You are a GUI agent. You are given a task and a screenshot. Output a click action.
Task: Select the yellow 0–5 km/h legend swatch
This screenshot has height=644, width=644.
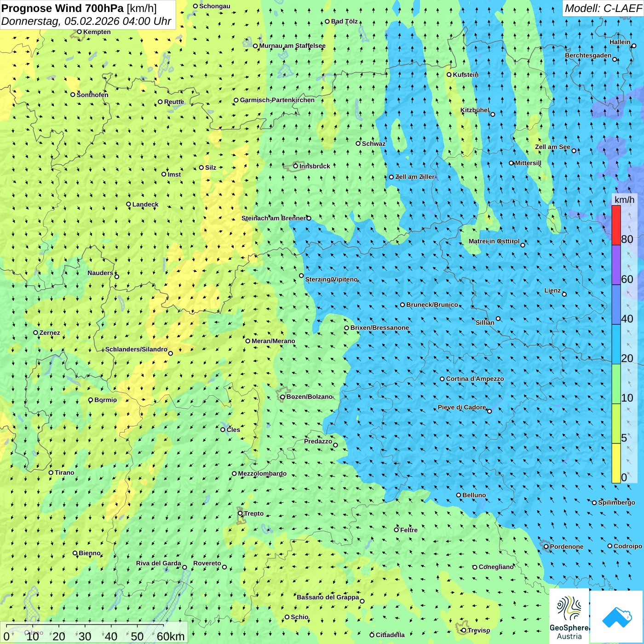click(616, 463)
